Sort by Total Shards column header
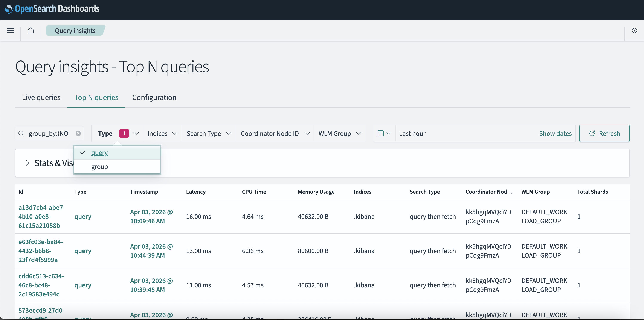The height and width of the screenshot is (320, 644). (x=592, y=192)
